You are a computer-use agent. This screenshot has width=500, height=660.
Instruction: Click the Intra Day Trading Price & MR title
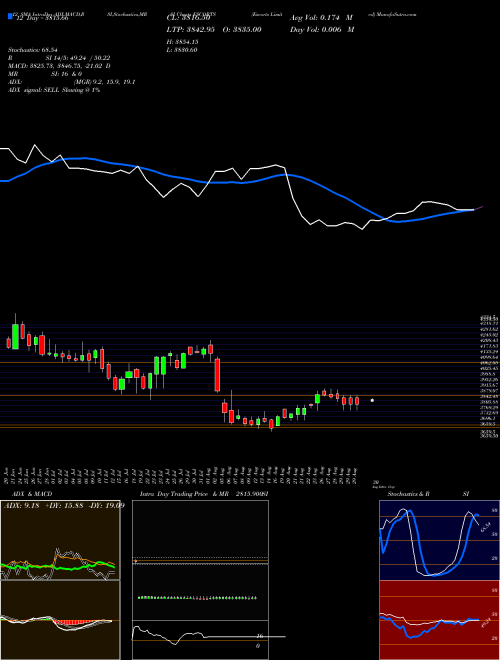(x=205, y=494)
